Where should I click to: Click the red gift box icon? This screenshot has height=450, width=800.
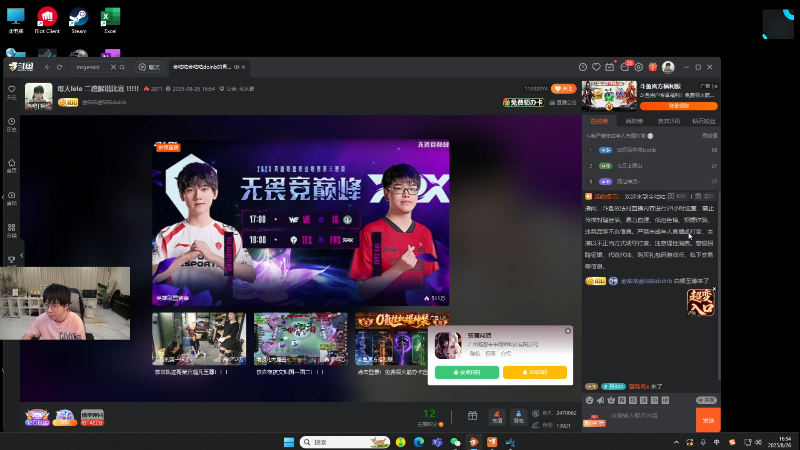(653, 67)
